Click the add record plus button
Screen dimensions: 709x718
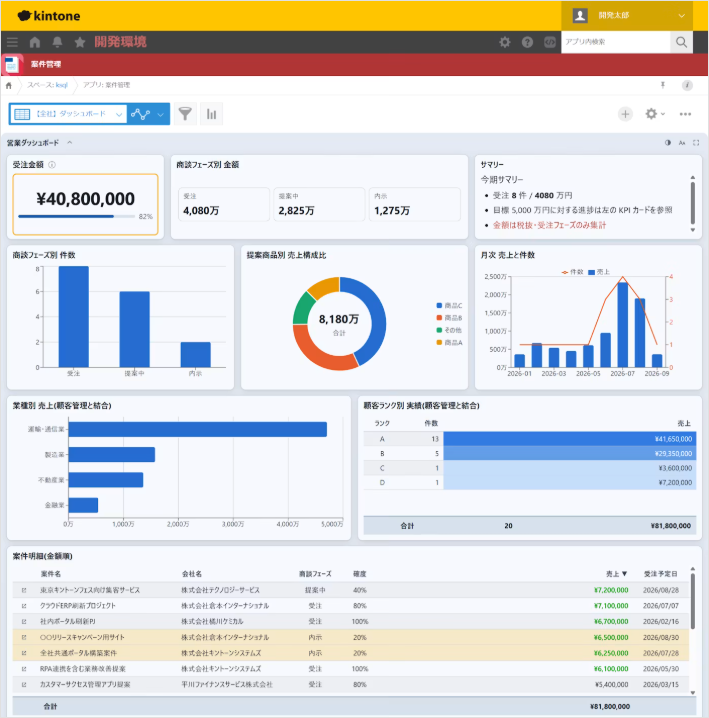coord(625,114)
